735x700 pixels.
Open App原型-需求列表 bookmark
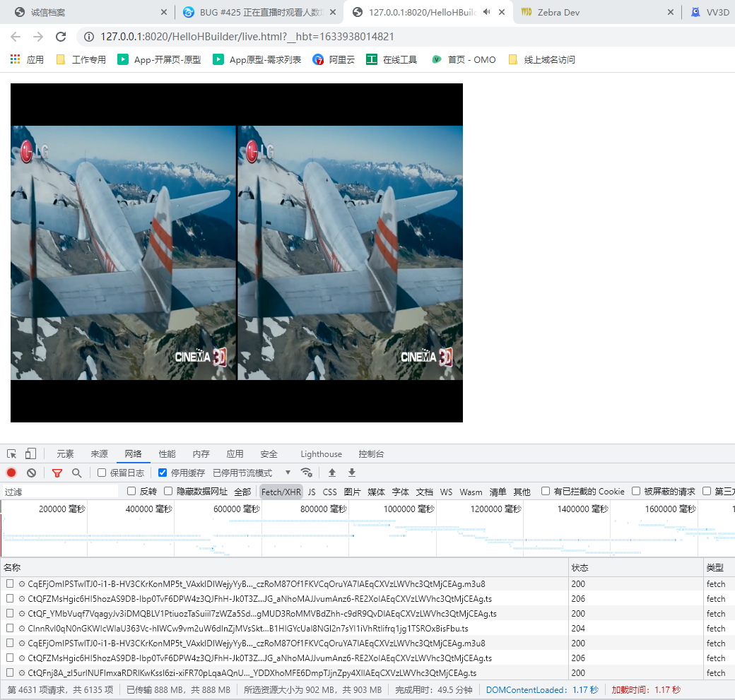click(257, 59)
